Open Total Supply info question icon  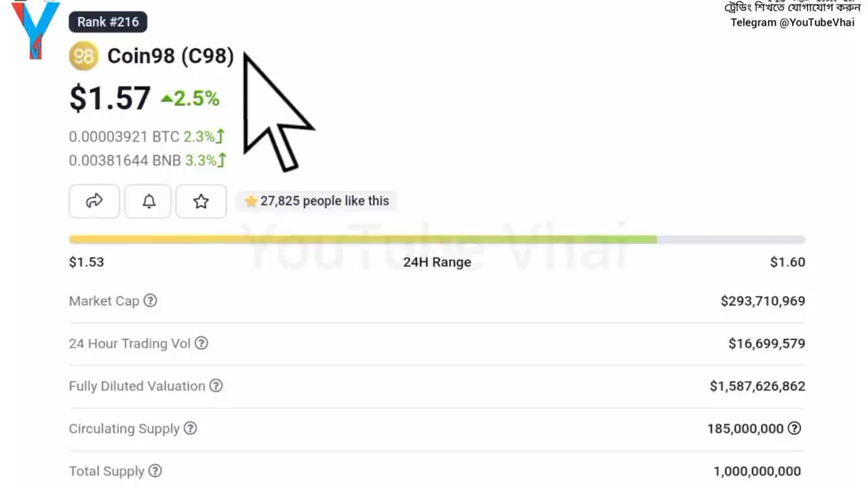click(155, 470)
